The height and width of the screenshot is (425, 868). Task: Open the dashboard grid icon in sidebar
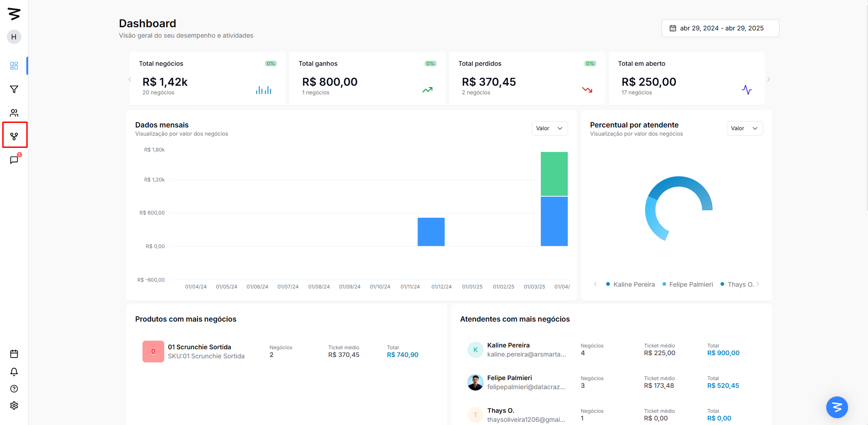[14, 66]
